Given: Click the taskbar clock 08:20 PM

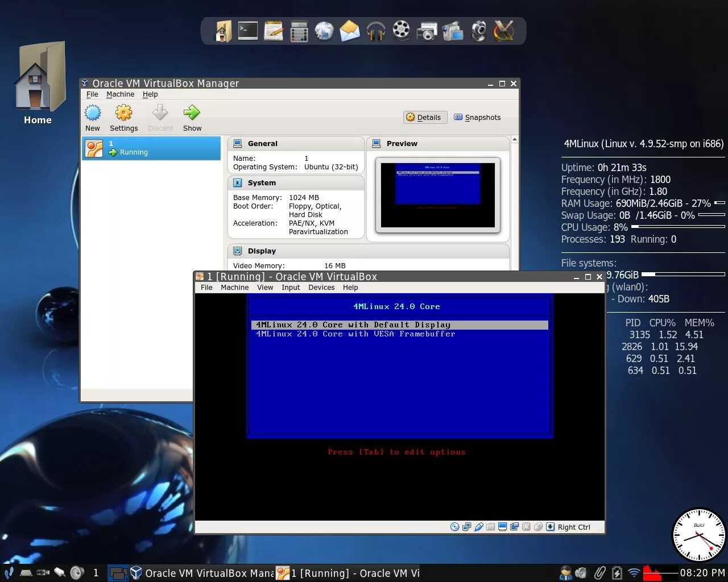Looking at the screenshot, I should point(702,573).
